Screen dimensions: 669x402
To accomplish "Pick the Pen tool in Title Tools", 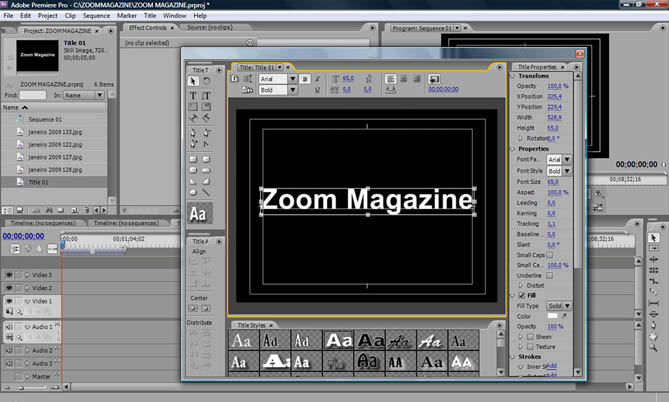I will tap(193, 133).
